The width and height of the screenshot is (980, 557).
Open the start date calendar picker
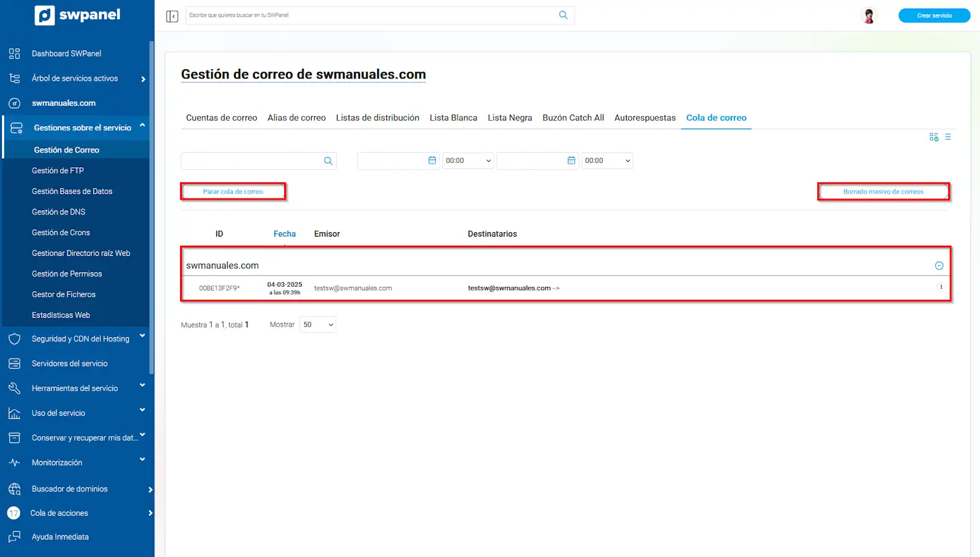point(432,161)
